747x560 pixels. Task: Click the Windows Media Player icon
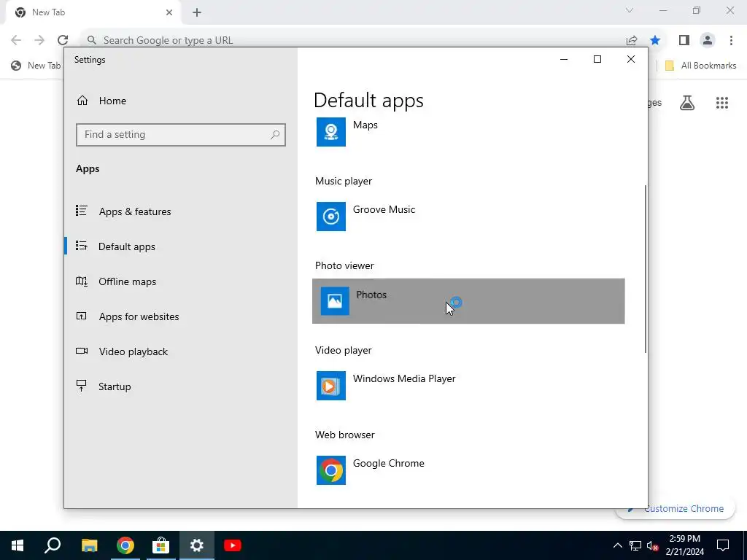pyautogui.click(x=330, y=386)
